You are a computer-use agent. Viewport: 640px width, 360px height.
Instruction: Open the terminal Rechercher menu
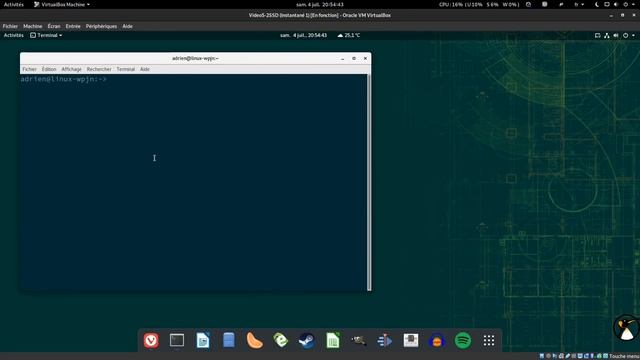pos(99,69)
